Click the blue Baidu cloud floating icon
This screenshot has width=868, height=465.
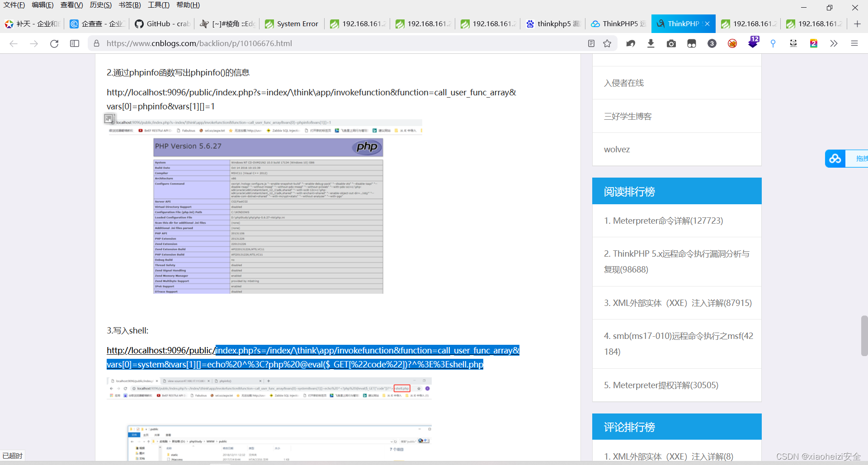coord(835,159)
